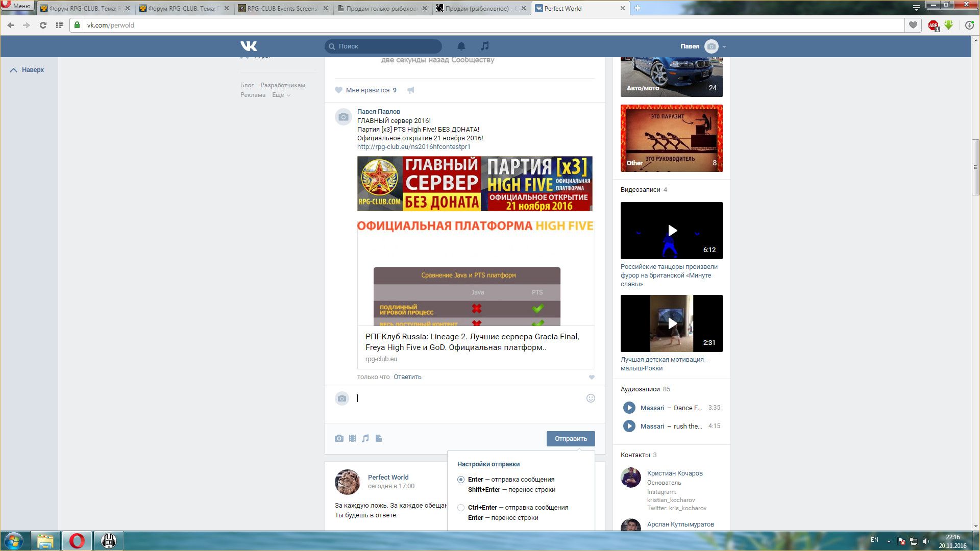Screen dimensions: 980x551
Task: Play the 2:31 малыш-Рокки video
Action: [672, 323]
